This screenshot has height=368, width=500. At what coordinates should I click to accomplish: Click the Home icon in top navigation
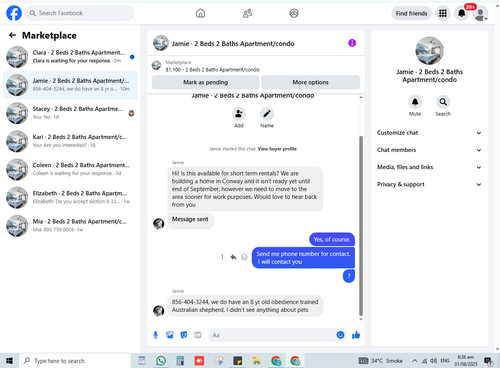click(200, 13)
